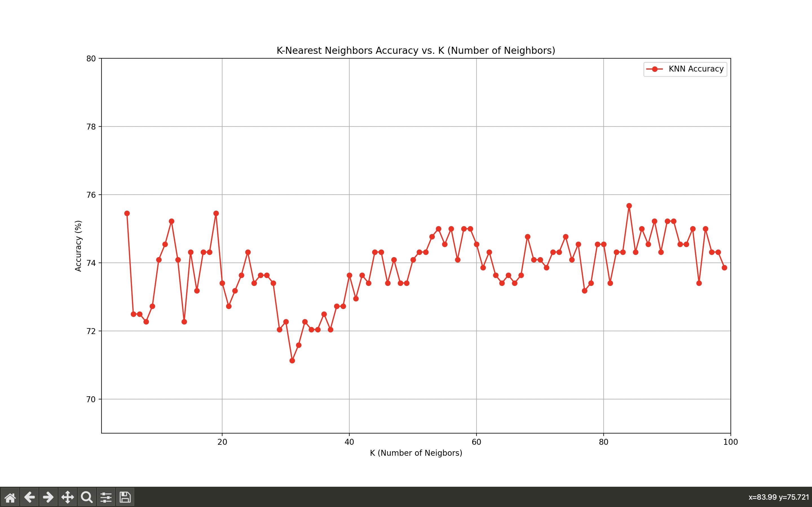Click the x-axis label K (Number of Neigbors)
The image size is (812, 507).
(x=416, y=453)
